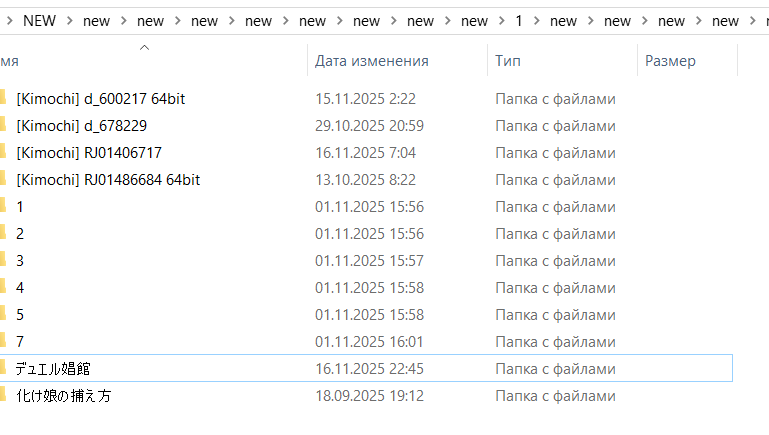Select the "[Kimochi] d_678229" folder
This screenshot has height=435, width=769.
click(82, 126)
